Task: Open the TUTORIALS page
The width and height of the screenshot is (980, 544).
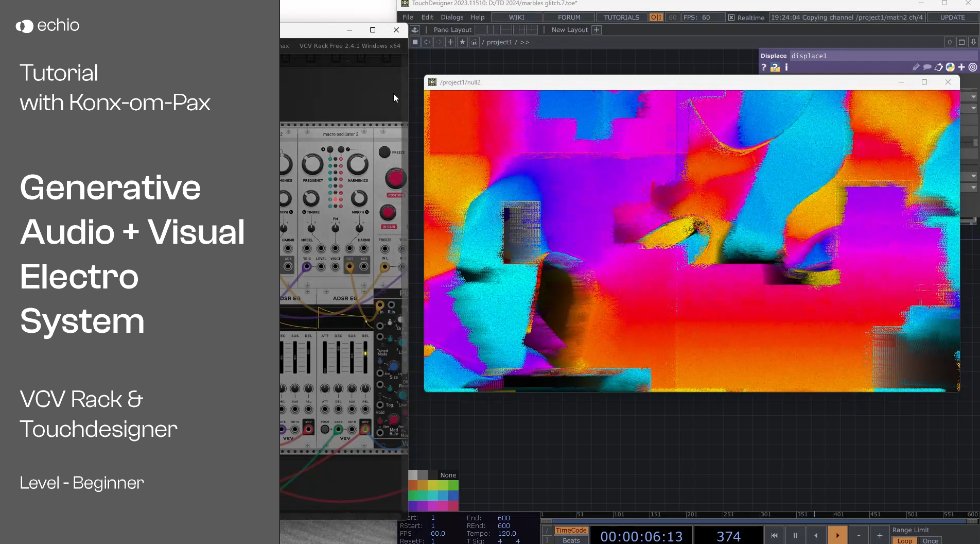Action: click(x=621, y=17)
